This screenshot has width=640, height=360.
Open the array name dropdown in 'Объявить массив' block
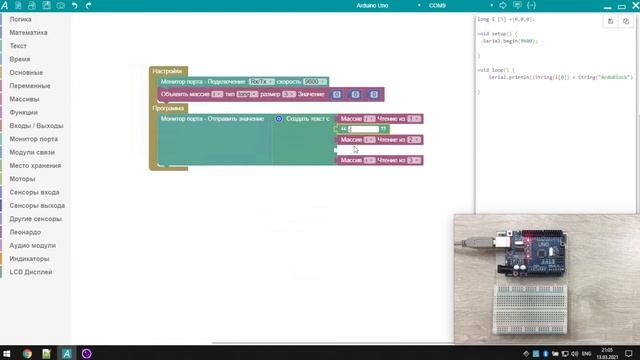point(217,94)
